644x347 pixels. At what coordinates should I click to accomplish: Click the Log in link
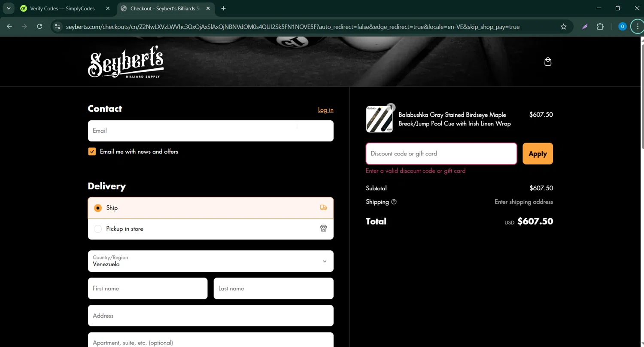[325, 110]
